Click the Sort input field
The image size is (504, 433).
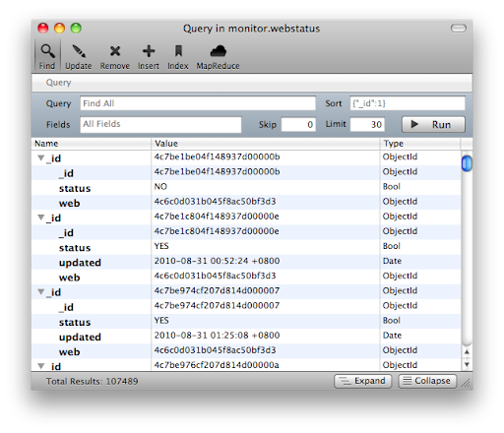click(408, 103)
